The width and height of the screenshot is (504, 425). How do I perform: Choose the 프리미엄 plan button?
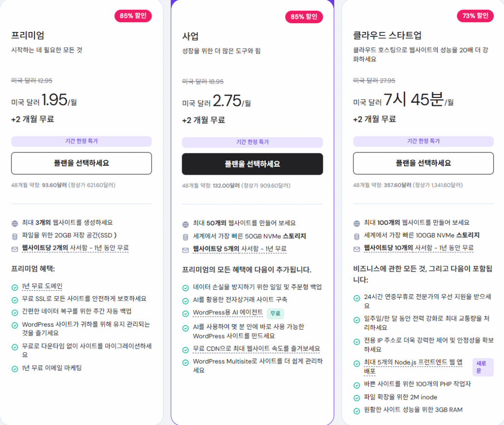(x=81, y=163)
